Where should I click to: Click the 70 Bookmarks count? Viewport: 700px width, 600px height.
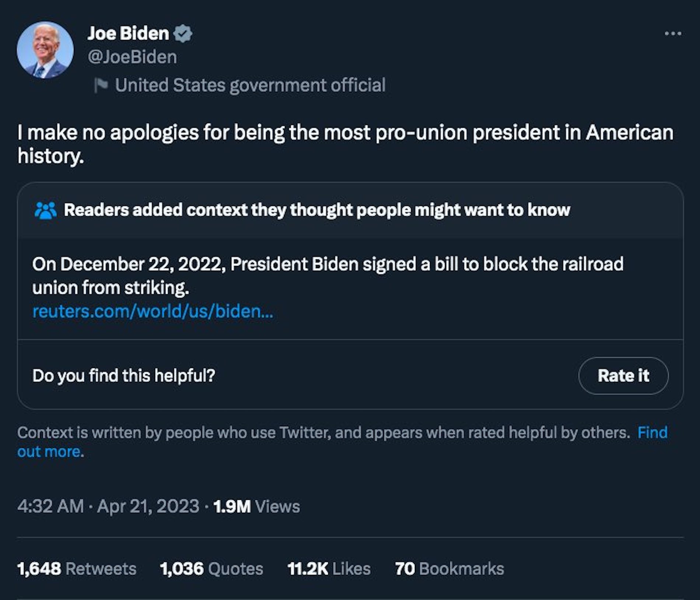click(x=449, y=568)
